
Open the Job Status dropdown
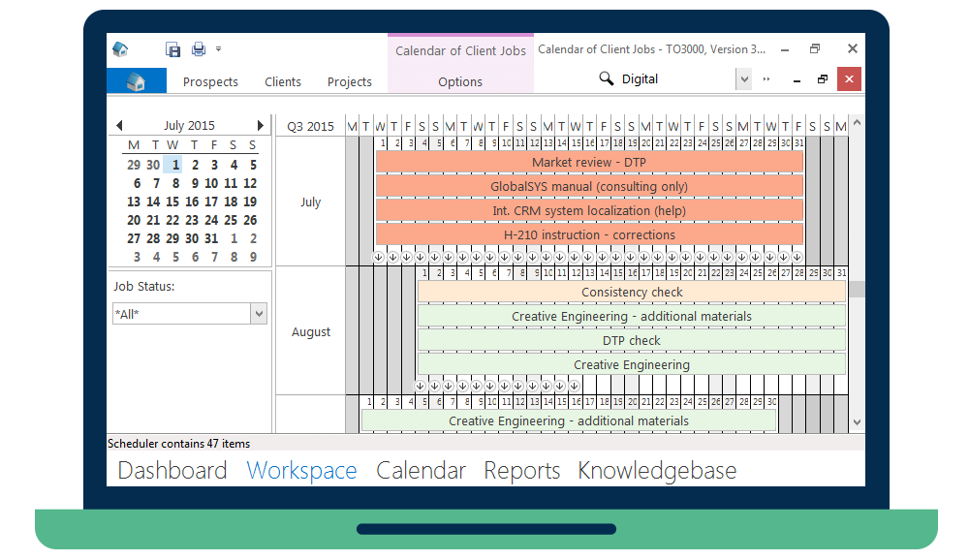tap(259, 314)
